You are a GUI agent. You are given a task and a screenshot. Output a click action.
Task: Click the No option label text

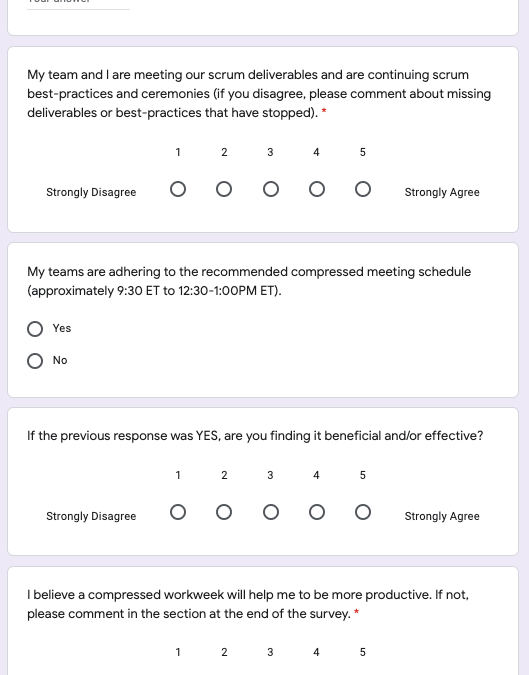coord(60,360)
